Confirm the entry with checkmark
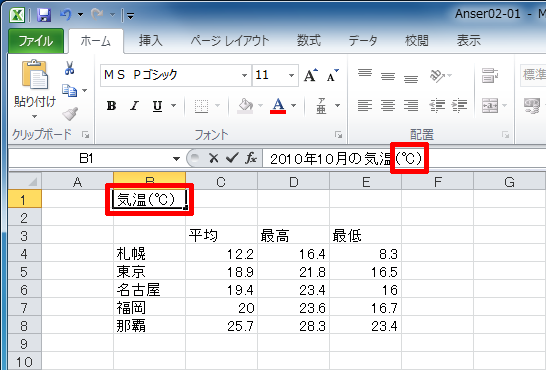546x370 pixels. coord(232,159)
